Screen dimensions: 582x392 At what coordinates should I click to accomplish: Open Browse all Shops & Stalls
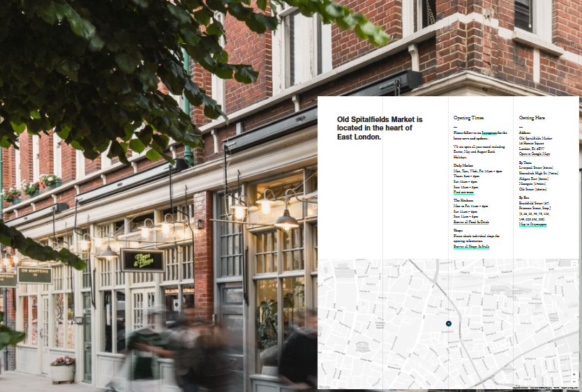(x=471, y=246)
